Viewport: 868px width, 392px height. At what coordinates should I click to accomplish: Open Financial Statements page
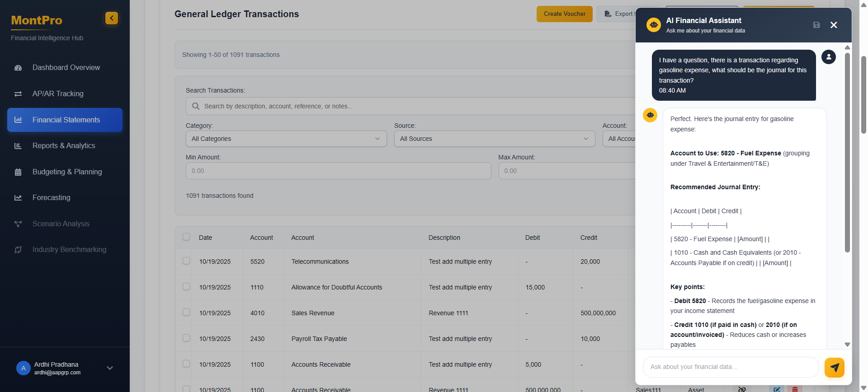(x=65, y=120)
